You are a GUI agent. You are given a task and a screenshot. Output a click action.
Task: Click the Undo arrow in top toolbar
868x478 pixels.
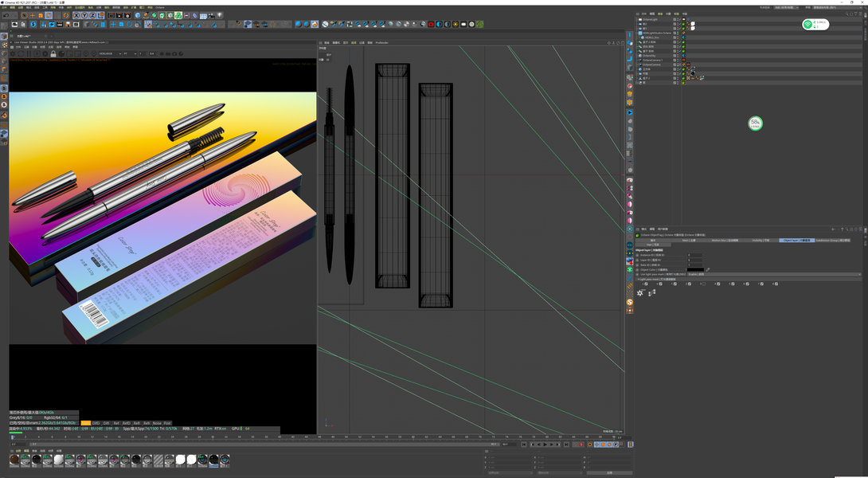pyautogui.click(x=5, y=15)
